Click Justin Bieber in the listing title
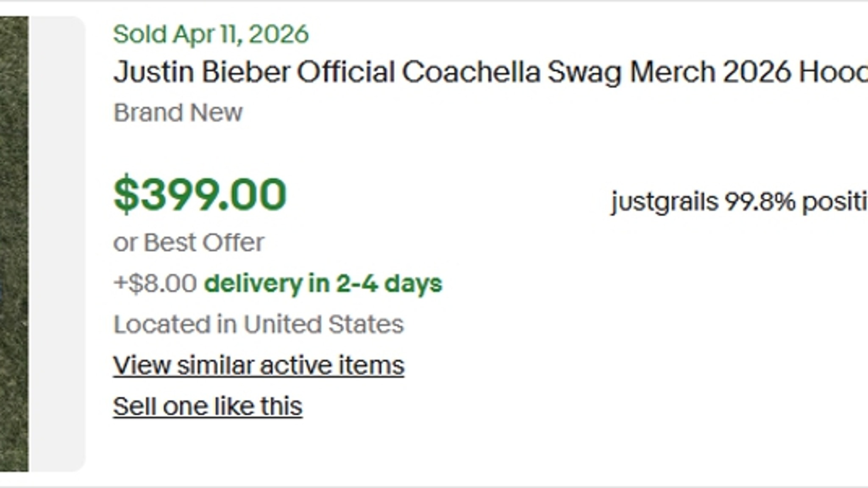Image resolution: width=868 pixels, height=488 pixels. [201, 72]
